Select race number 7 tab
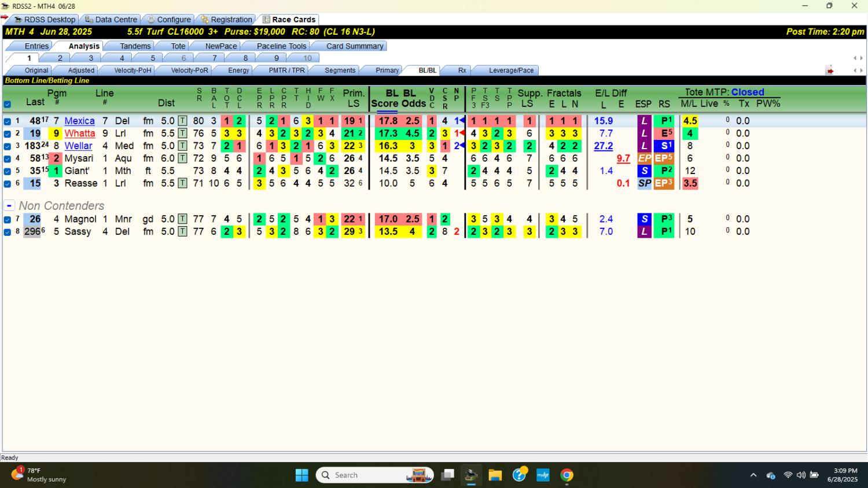Screen dimensions: 868x488 [214, 58]
